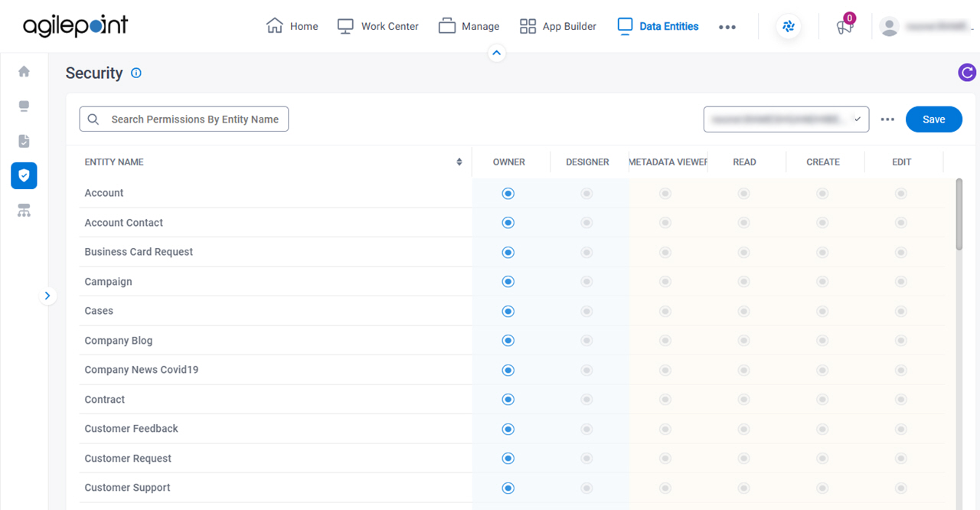Select Create radio for Contract
980x510 pixels.
coord(822,400)
